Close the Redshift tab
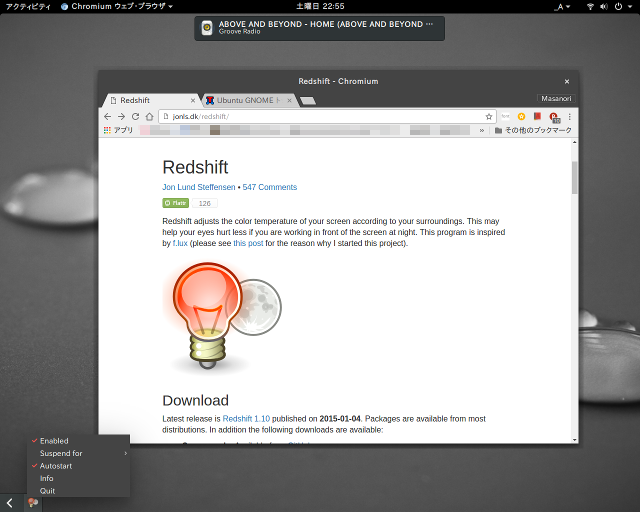The image size is (640, 512). (x=193, y=100)
